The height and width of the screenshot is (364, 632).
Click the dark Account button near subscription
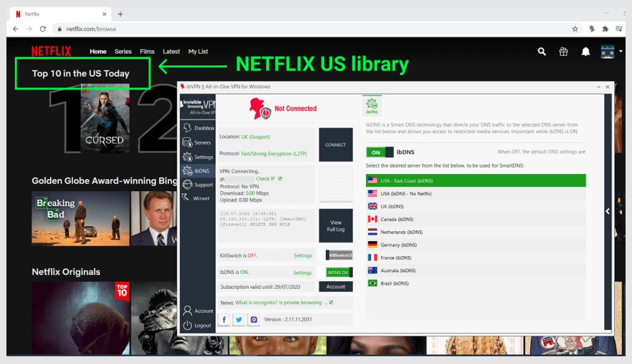[x=336, y=287]
